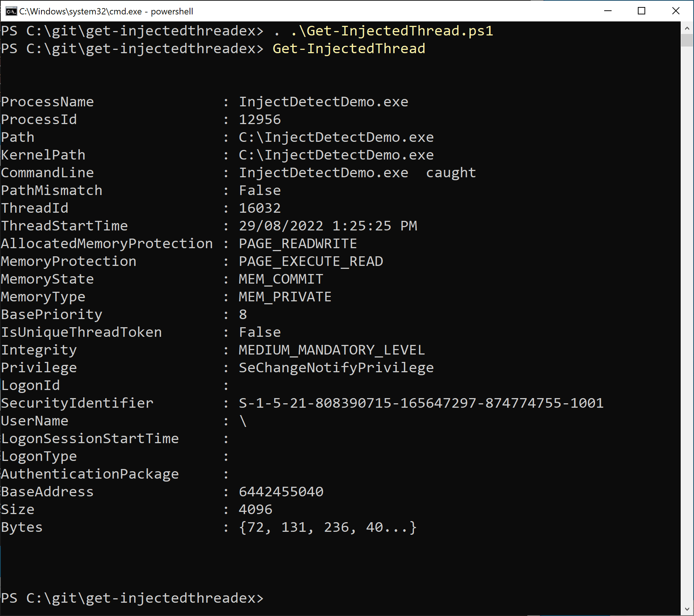Click the ProcessId value 12956

point(260,119)
